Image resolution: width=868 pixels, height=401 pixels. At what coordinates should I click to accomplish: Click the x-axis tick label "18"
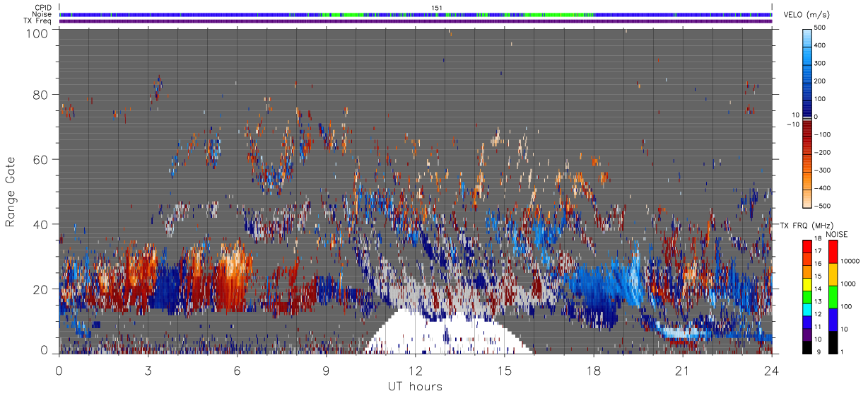coord(593,371)
